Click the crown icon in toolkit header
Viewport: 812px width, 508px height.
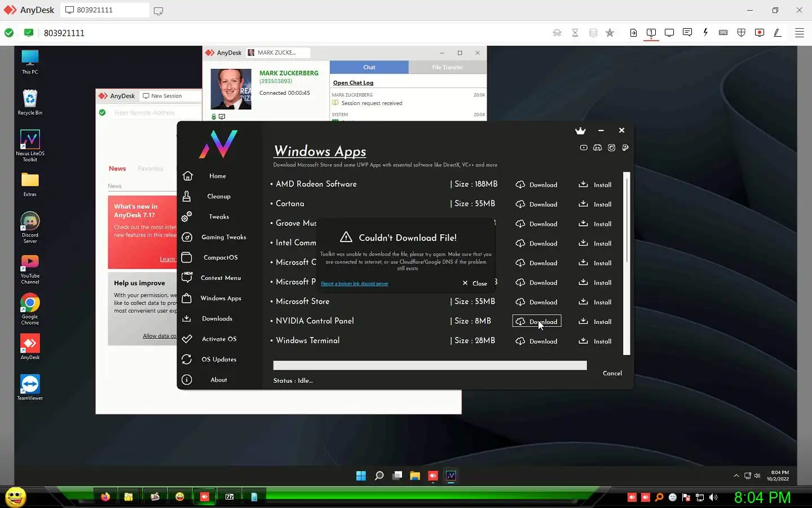click(580, 130)
